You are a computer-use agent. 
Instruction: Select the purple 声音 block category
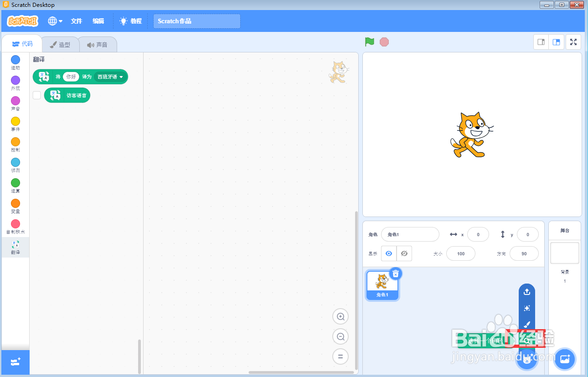[x=15, y=104]
